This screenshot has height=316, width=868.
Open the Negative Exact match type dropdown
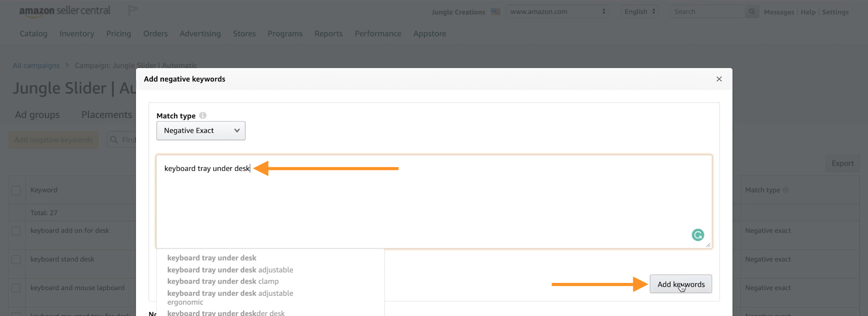[201, 131]
